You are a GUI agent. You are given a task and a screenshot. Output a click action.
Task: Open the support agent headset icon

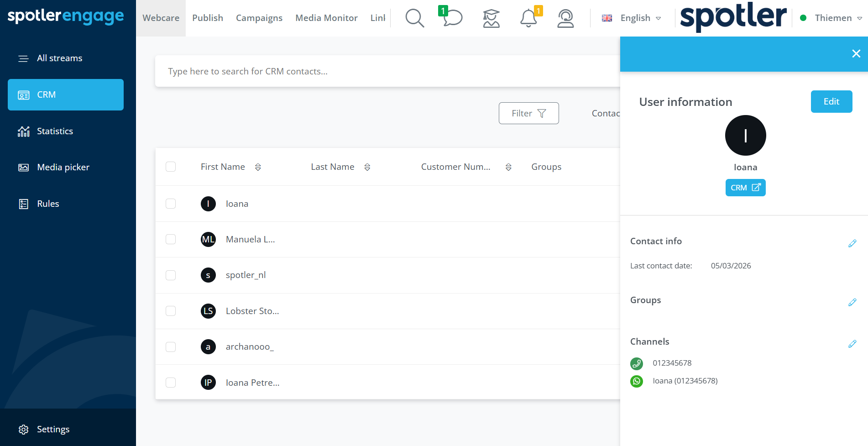(565, 18)
